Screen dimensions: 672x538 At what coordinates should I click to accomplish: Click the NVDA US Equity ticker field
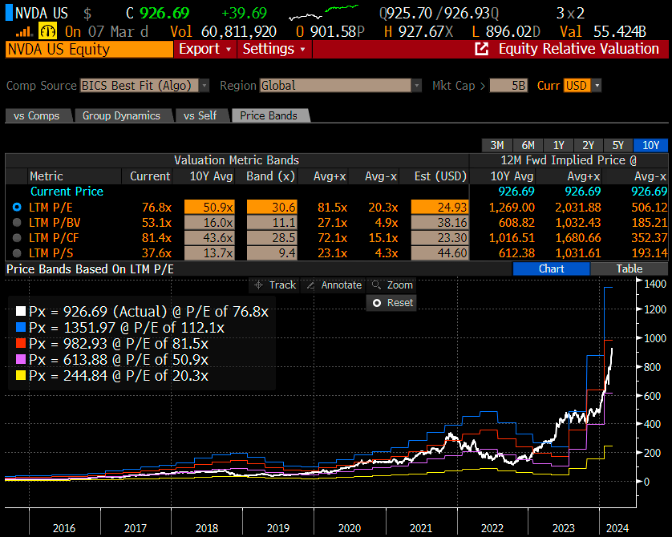pos(89,49)
